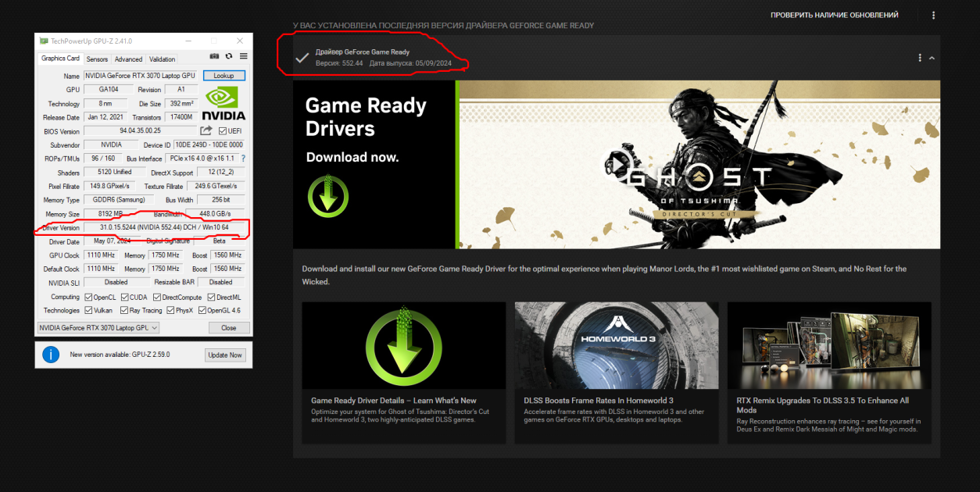
Task: Click the Die Size value 392 mm²
Action: [181, 103]
